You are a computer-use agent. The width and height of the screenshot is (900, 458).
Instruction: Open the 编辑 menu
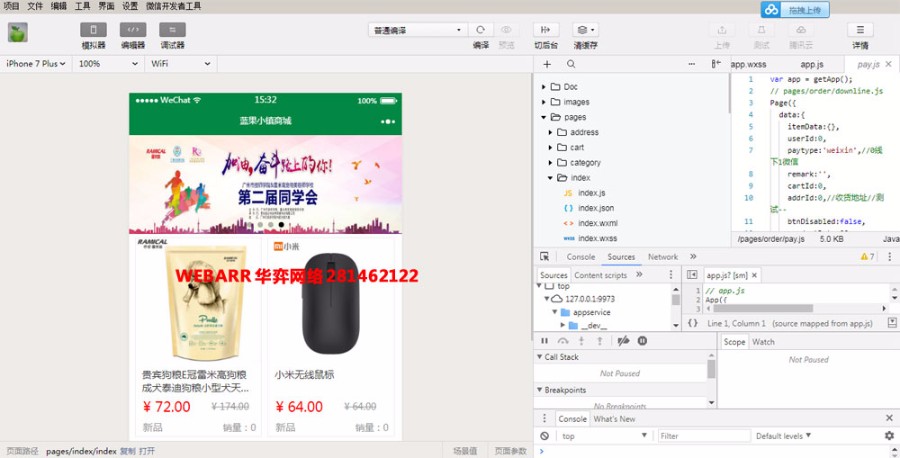59,6
